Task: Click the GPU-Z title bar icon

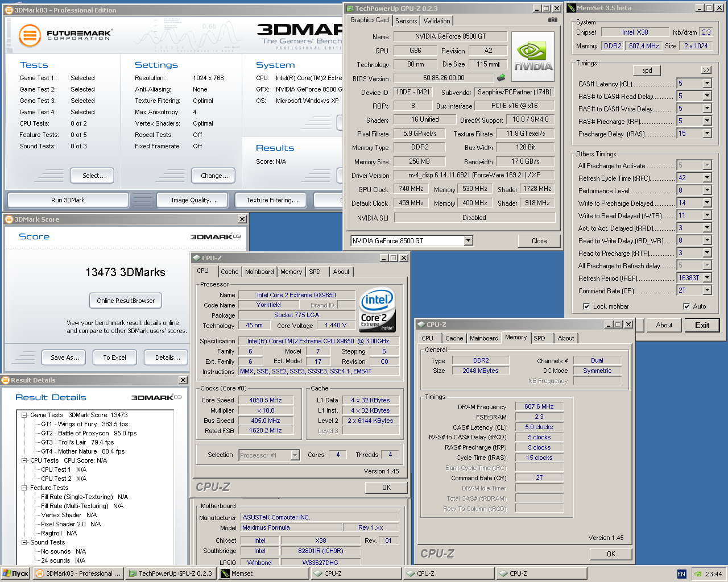Action: [350, 9]
